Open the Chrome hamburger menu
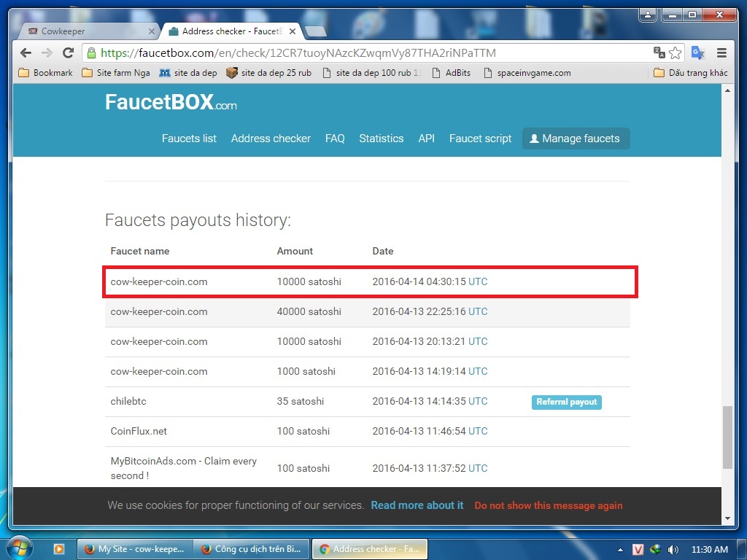The image size is (747, 560). 721,52
